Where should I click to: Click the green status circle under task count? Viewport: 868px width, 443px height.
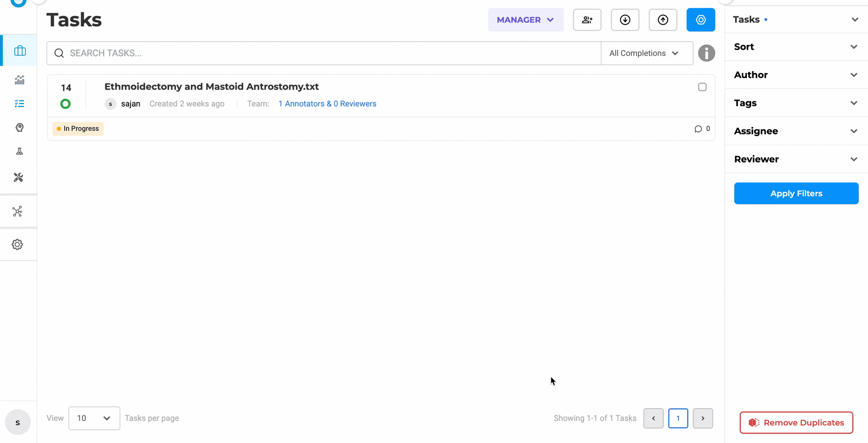click(x=65, y=104)
